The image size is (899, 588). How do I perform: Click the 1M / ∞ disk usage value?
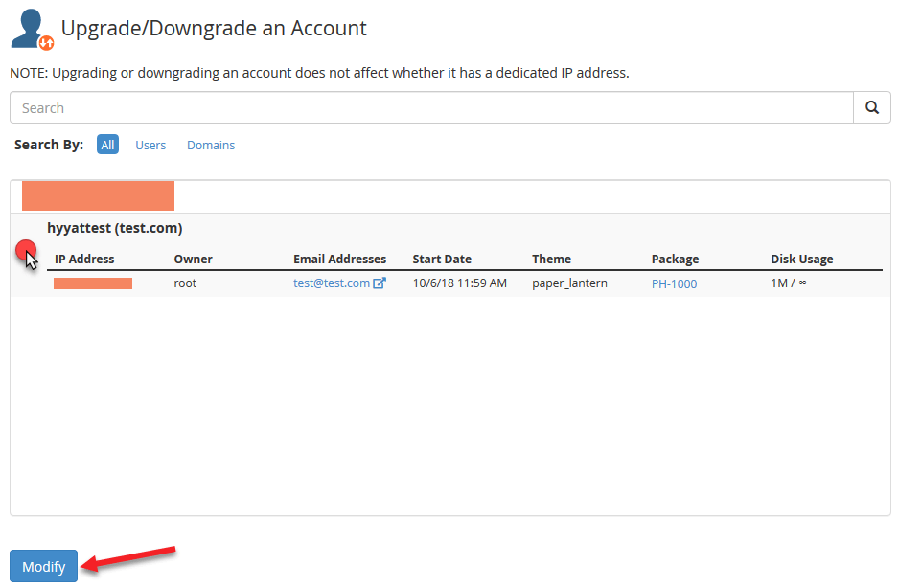pyautogui.click(x=789, y=283)
